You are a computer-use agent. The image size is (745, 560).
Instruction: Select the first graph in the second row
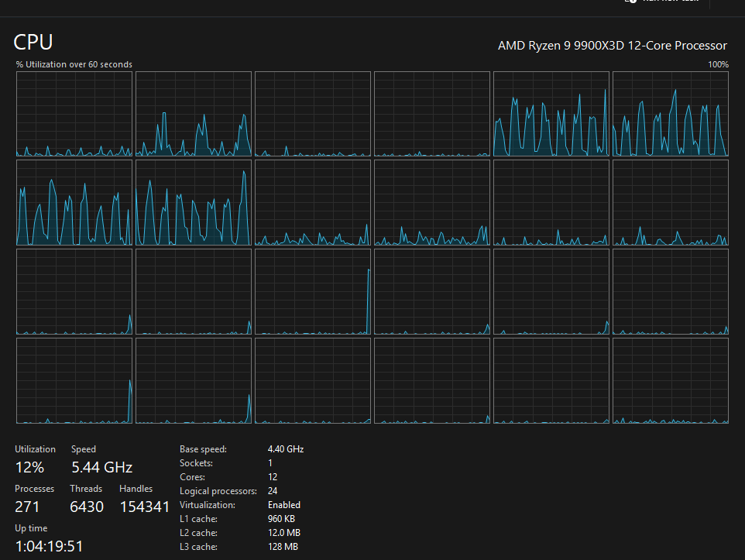click(x=74, y=202)
